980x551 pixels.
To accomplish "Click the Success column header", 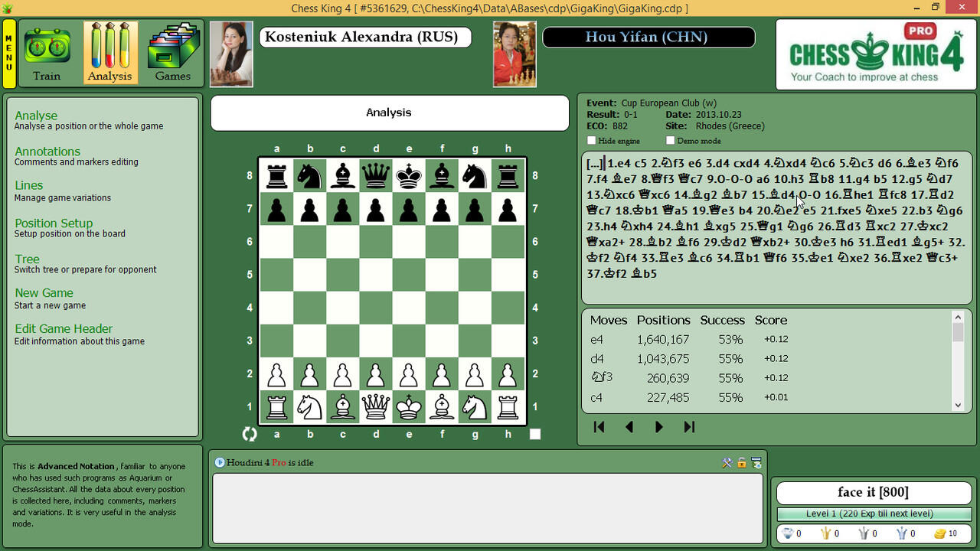I will (x=722, y=321).
